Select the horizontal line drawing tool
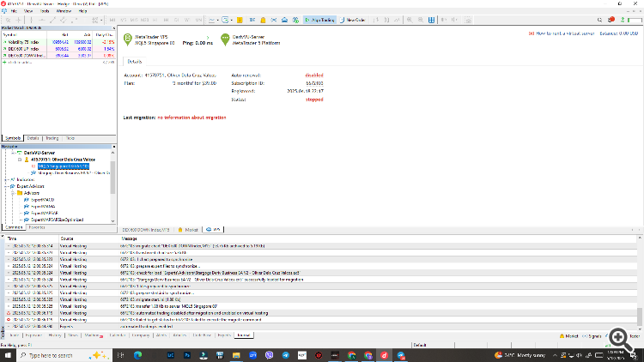The image size is (644, 362). pos(42,20)
